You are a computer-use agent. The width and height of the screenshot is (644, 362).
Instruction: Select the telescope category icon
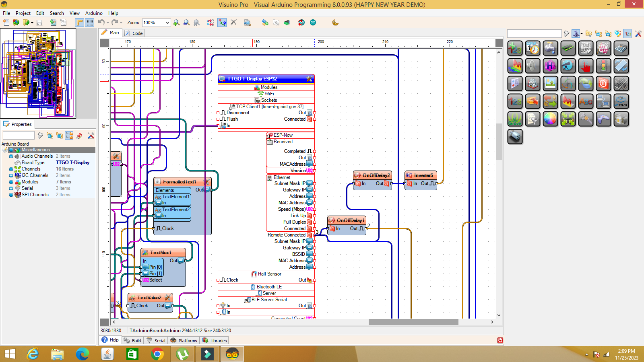point(568,66)
